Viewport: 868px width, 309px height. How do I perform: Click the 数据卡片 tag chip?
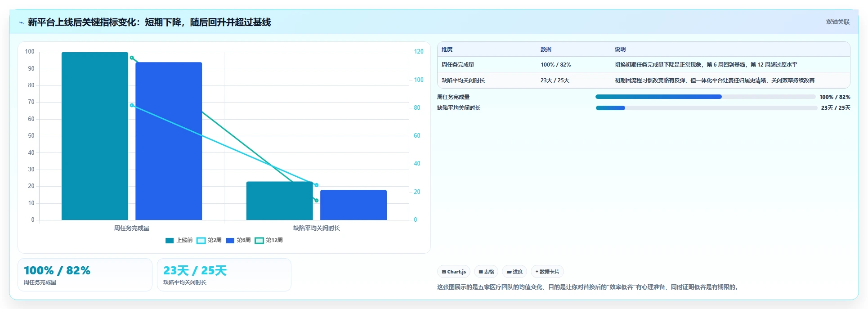(547, 272)
